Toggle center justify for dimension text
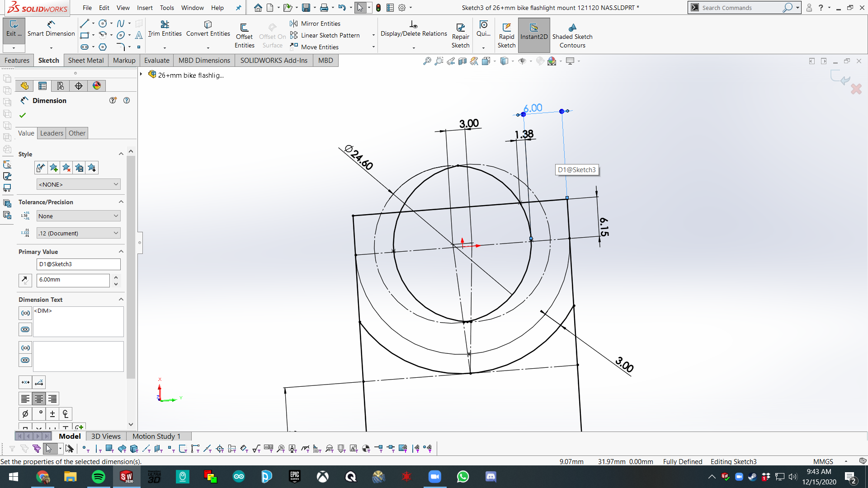 [39, 399]
